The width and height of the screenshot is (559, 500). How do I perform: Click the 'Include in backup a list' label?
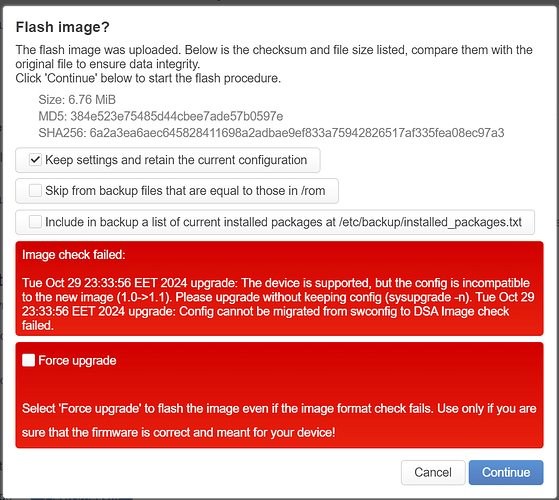point(283,222)
